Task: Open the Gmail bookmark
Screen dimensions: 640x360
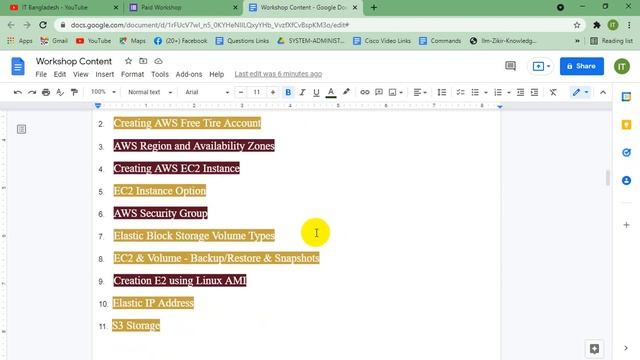Action: [54, 41]
